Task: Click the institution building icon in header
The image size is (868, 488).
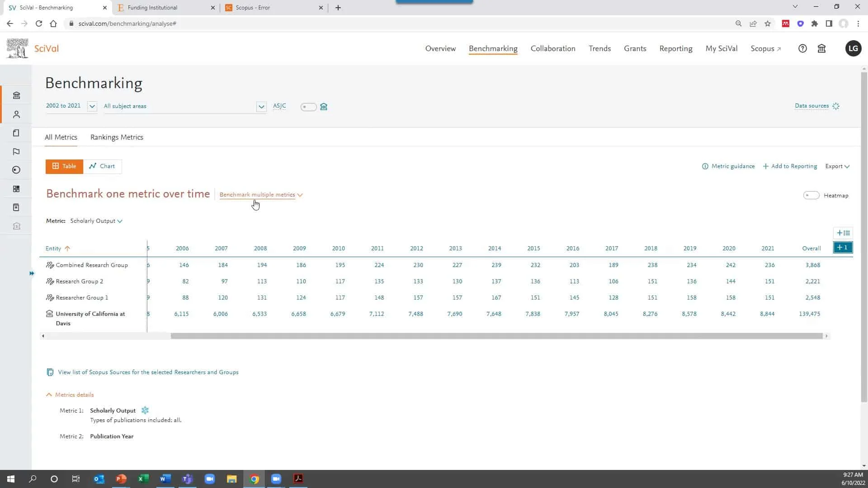Action: click(822, 48)
